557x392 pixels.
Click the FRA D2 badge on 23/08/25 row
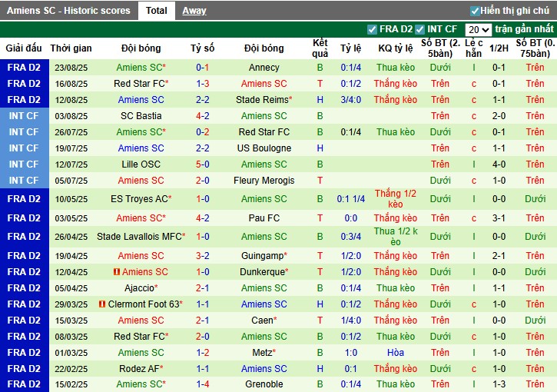click(x=24, y=68)
